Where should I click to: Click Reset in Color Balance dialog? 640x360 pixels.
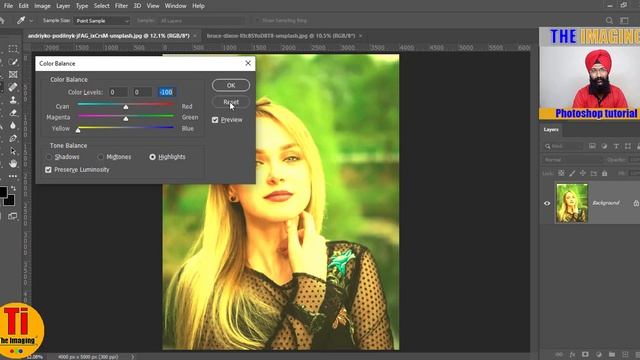pos(231,102)
